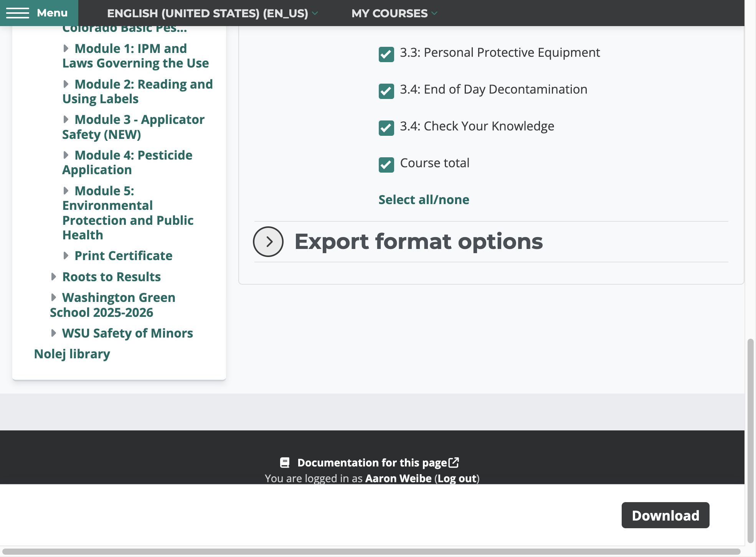The image size is (756, 557).
Task: Click the Menu label in top bar
Action: (x=52, y=13)
